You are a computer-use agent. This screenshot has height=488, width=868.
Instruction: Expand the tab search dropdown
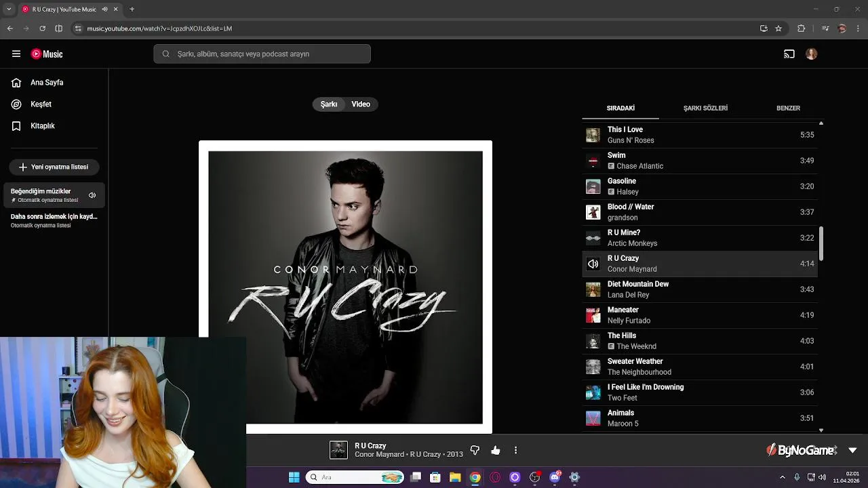click(9, 9)
